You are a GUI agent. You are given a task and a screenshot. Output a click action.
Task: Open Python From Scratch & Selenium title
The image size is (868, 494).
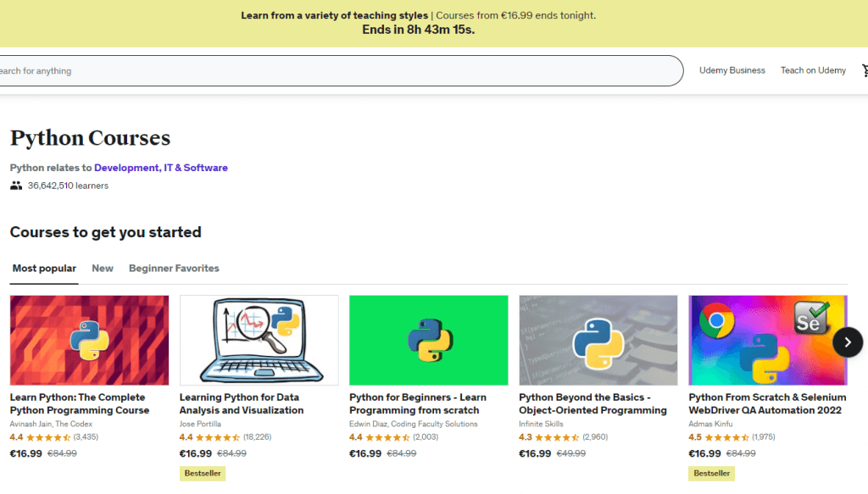pos(767,404)
